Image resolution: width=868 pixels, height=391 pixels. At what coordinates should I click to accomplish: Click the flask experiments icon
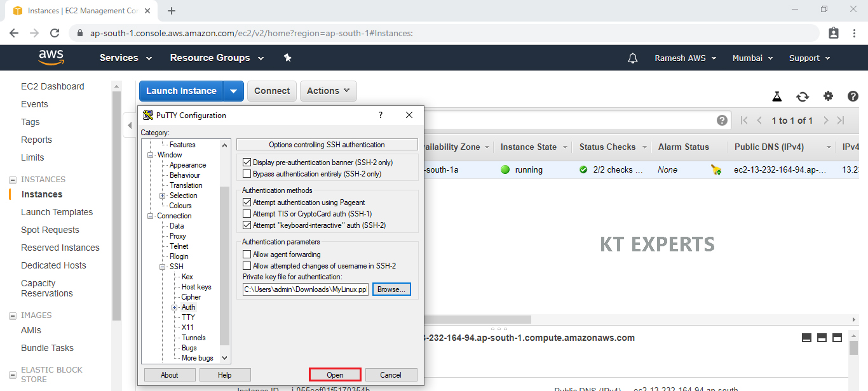[776, 96]
